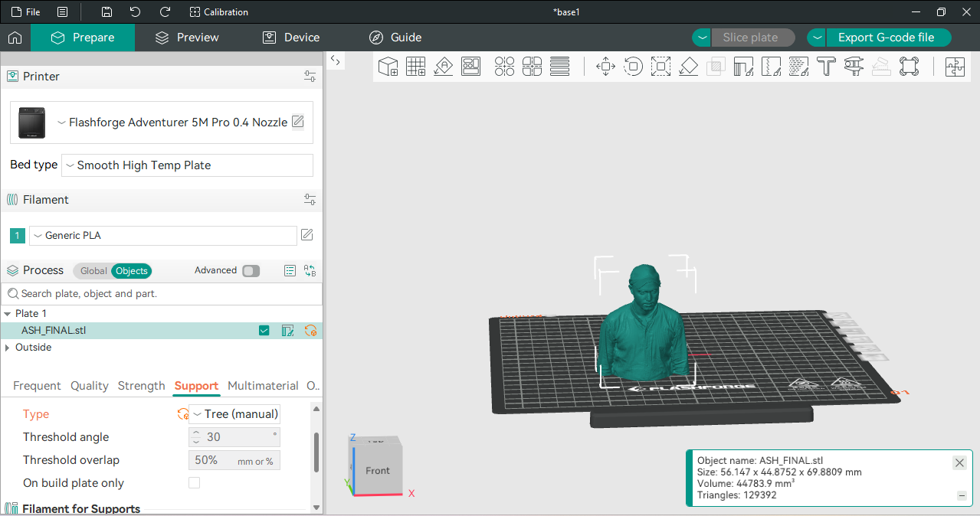
Task: Open the File menu
Action: 26,12
